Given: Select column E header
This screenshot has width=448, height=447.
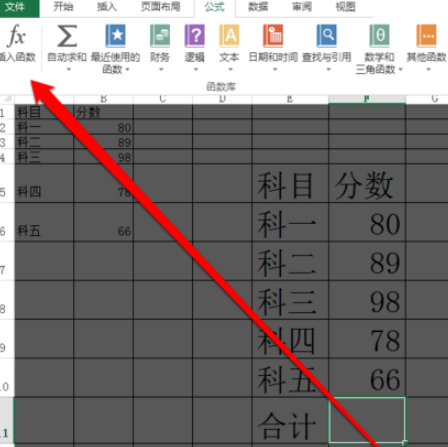Looking at the screenshot, I should [x=290, y=99].
